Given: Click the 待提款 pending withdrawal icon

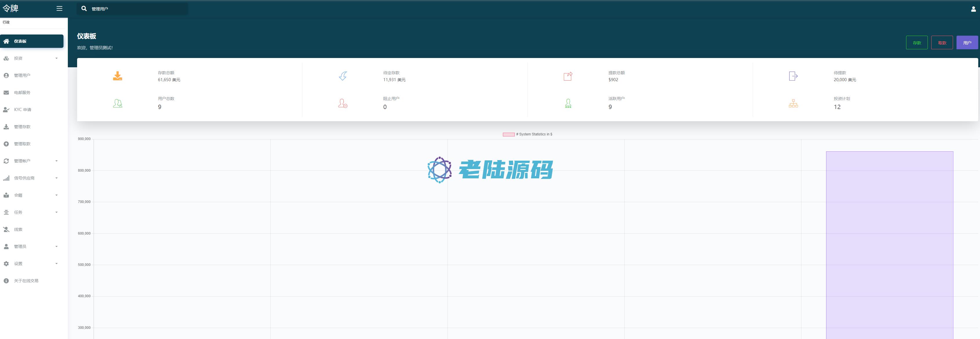Looking at the screenshot, I should [793, 76].
